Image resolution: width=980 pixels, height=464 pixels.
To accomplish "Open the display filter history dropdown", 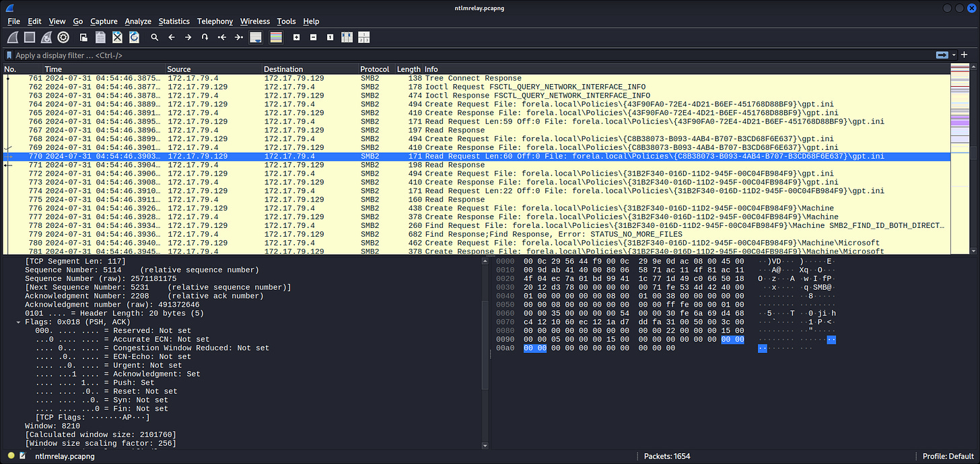I will click(954, 55).
